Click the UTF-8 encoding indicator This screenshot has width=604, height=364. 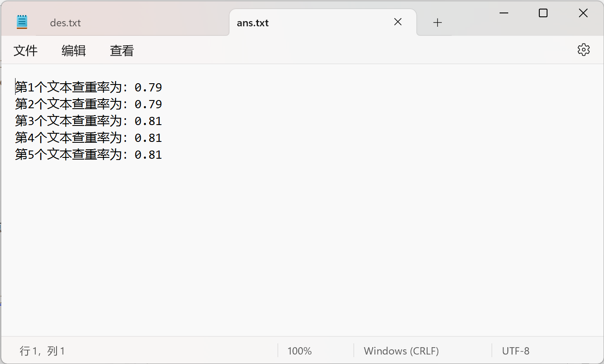516,351
